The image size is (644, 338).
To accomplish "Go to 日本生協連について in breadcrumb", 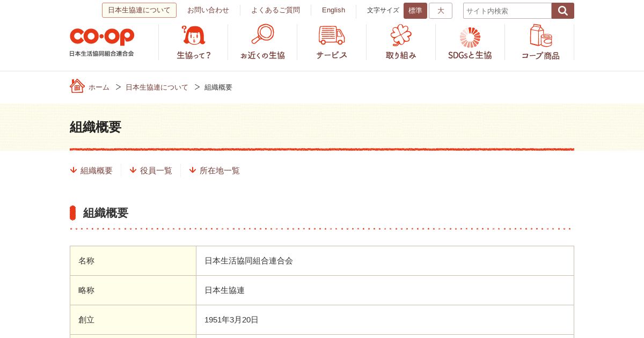I will coord(157,87).
